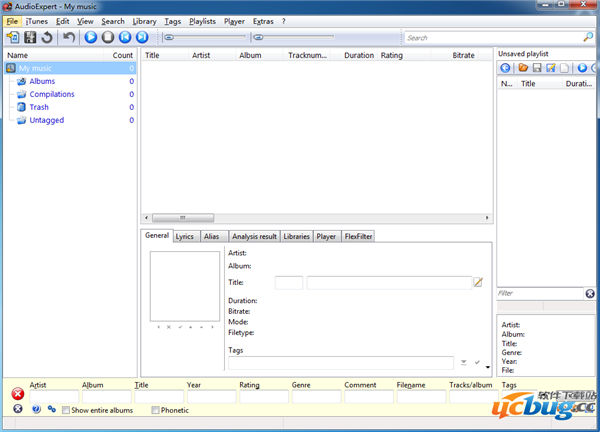Click the Artist filter field in bottom bar
This screenshot has width=600, height=432.
(54, 397)
